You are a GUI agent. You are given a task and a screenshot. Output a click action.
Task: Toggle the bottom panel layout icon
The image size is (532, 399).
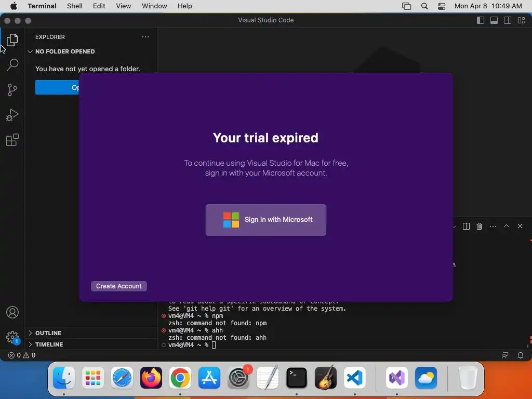(494, 20)
